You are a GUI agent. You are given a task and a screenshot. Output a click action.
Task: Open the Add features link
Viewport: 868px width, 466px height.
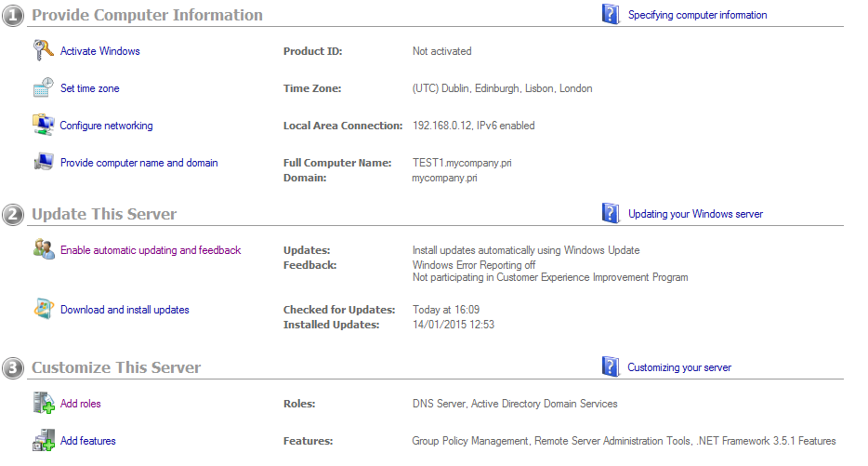[88, 441]
